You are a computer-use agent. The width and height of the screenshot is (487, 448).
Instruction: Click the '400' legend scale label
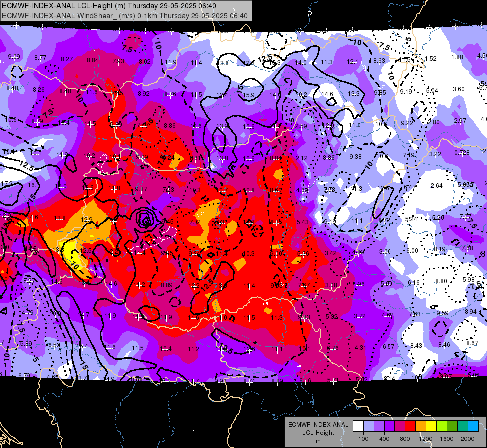pos(384,439)
